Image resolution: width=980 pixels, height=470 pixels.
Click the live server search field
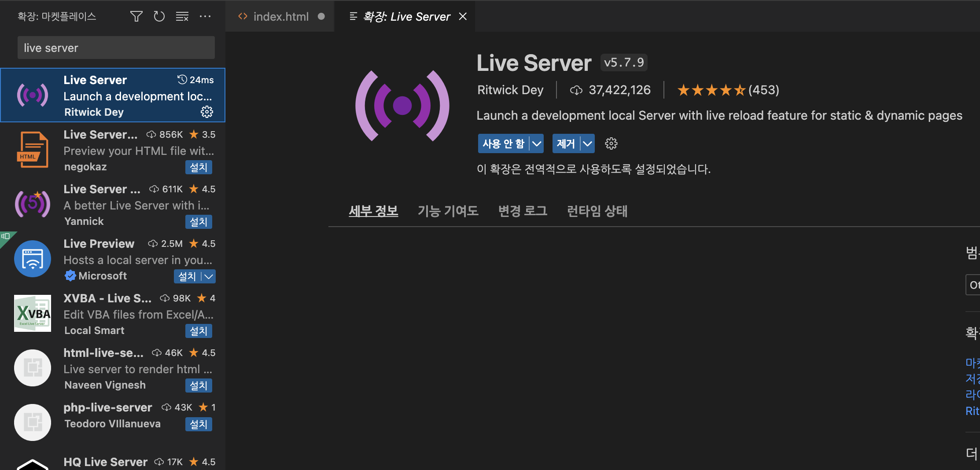(116, 48)
